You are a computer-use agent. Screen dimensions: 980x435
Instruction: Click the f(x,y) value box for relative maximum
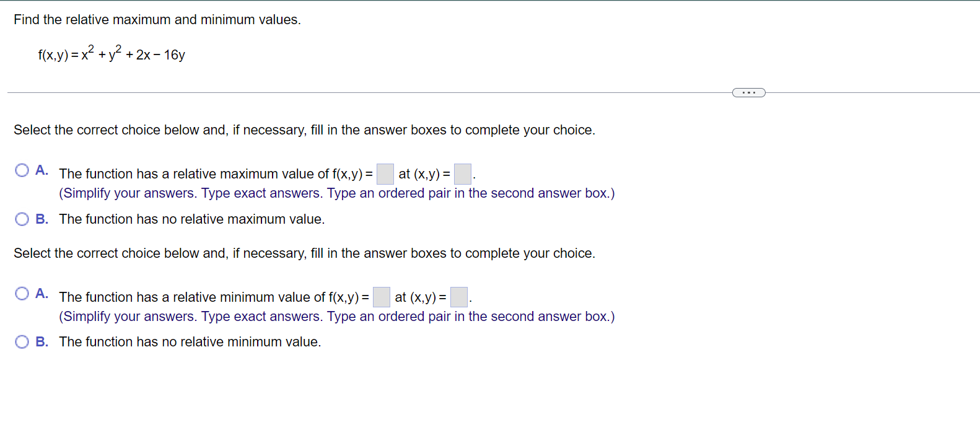click(x=385, y=174)
